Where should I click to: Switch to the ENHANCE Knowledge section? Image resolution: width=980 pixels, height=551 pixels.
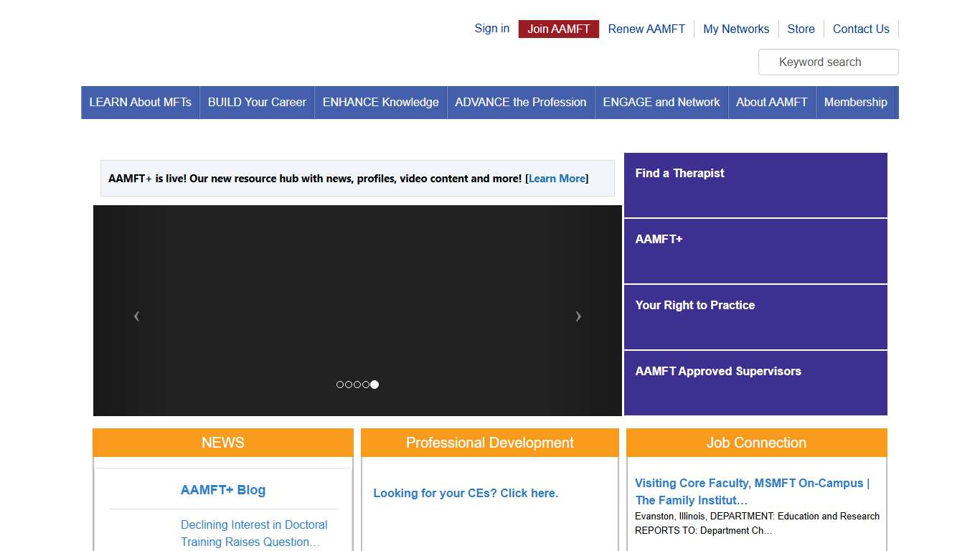[380, 102]
